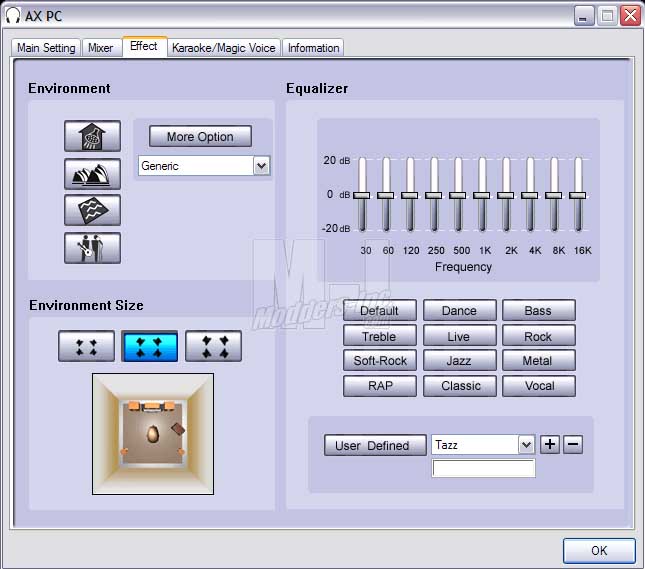Focus the empty preset name text field

click(x=484, y=468)
